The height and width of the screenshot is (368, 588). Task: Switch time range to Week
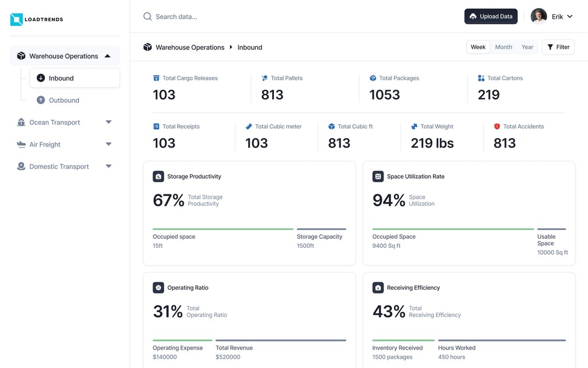coord(478,47)
